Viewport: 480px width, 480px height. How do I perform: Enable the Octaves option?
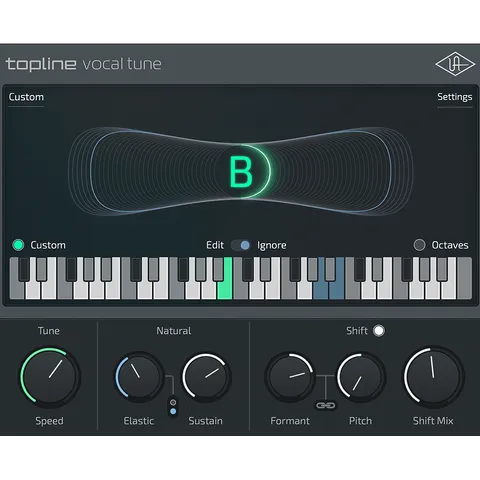coord(419,245)
